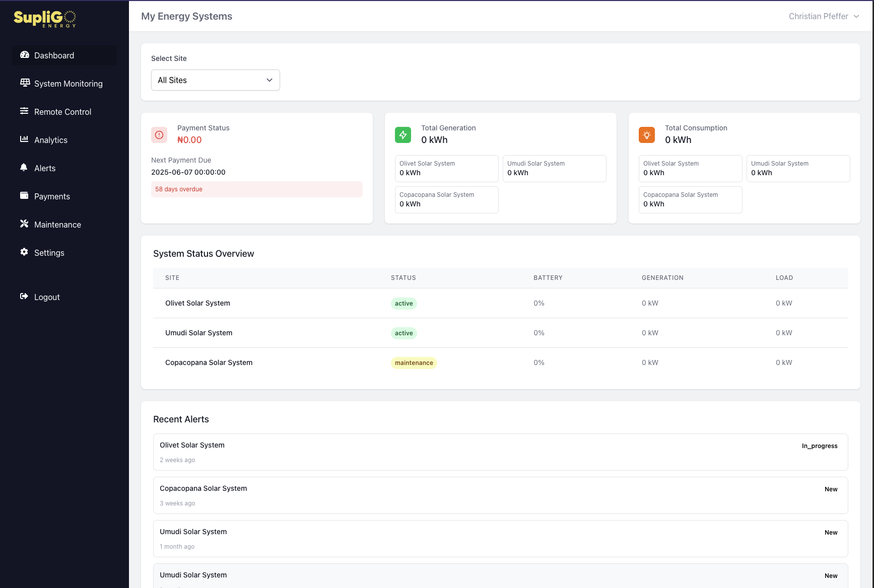Click the Maintenance tools icon
The height and width of the screenshot is (588, 874).
pos(24,224)
